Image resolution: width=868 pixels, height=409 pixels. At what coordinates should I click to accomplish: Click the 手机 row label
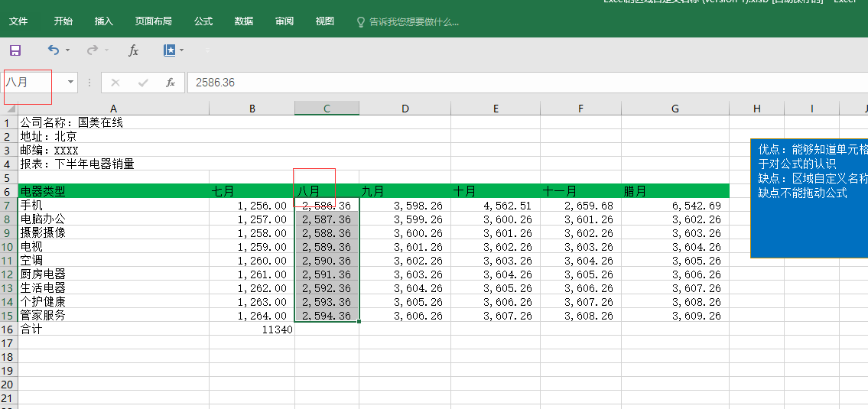pos(113,206)
